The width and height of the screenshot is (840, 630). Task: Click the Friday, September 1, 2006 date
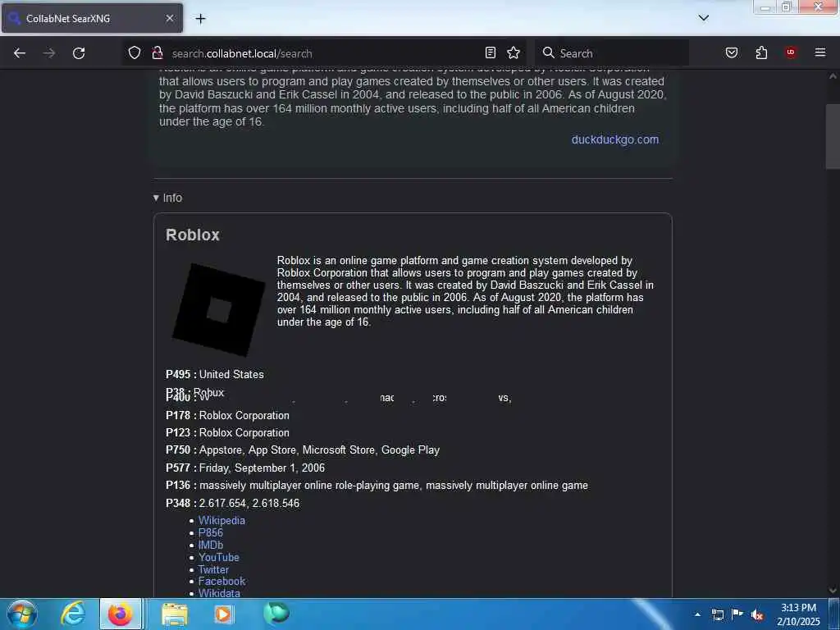[x=262, y=468]
